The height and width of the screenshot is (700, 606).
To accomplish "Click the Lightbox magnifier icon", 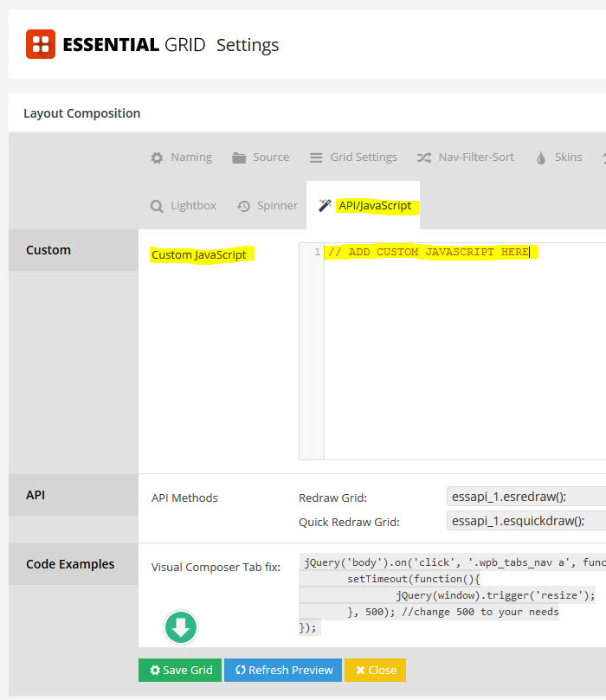I will point(157,206).
